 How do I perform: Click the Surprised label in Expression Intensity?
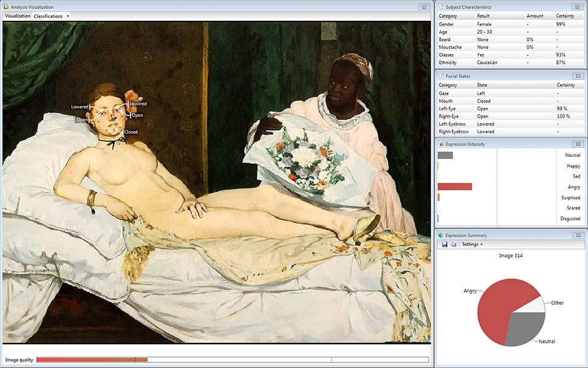[571, 197]
